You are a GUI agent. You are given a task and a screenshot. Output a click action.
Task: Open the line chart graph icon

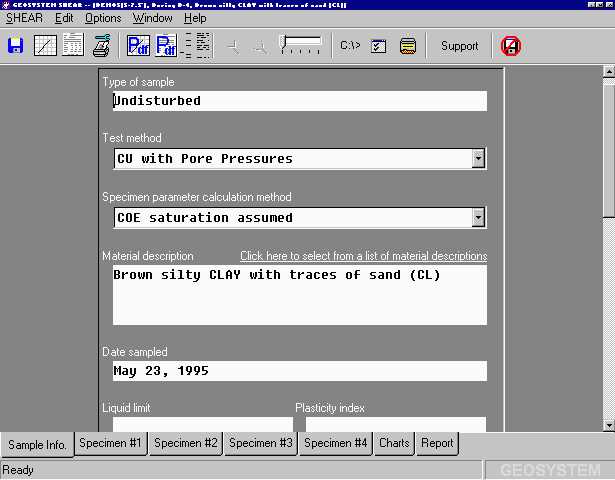point(45,46)
